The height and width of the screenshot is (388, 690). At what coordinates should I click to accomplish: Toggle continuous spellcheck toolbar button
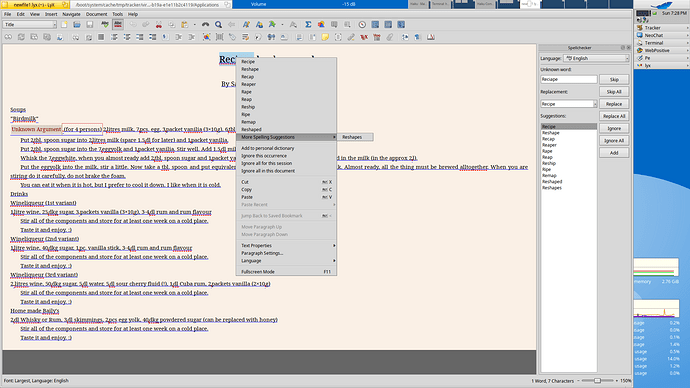tap(118, 25)
